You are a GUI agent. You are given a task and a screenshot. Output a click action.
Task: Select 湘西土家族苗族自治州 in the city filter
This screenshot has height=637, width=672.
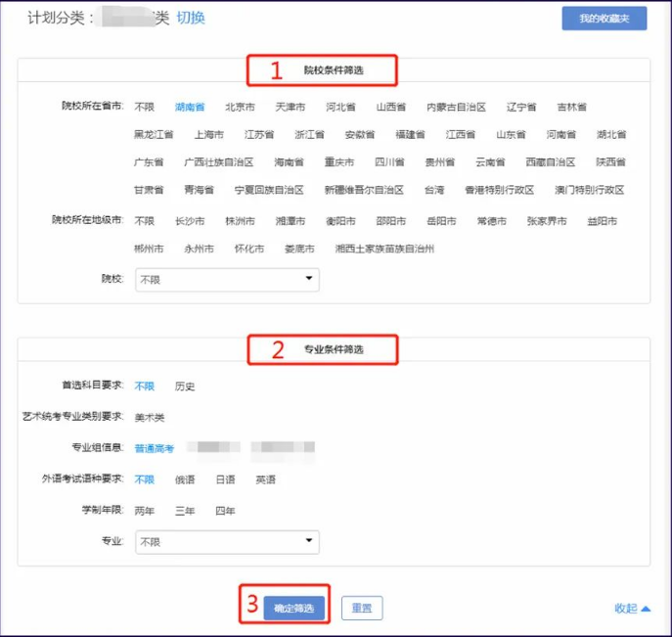[x=384, y=249]
